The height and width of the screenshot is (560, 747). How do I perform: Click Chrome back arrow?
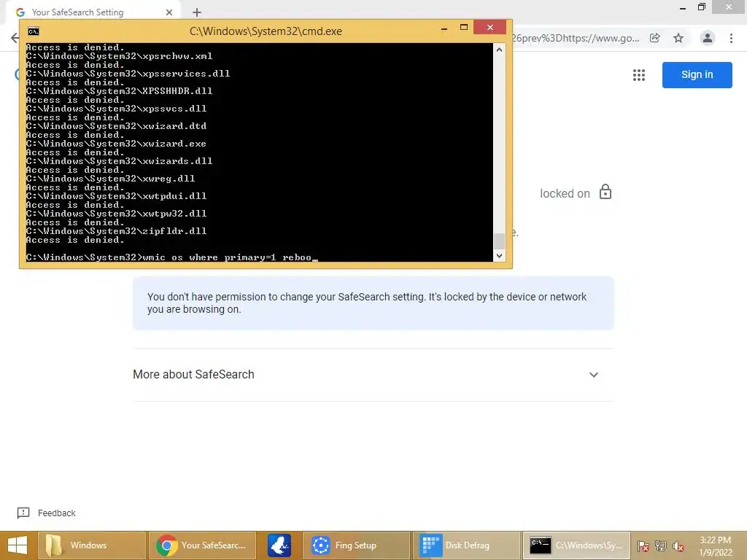[x=15, y=38]
